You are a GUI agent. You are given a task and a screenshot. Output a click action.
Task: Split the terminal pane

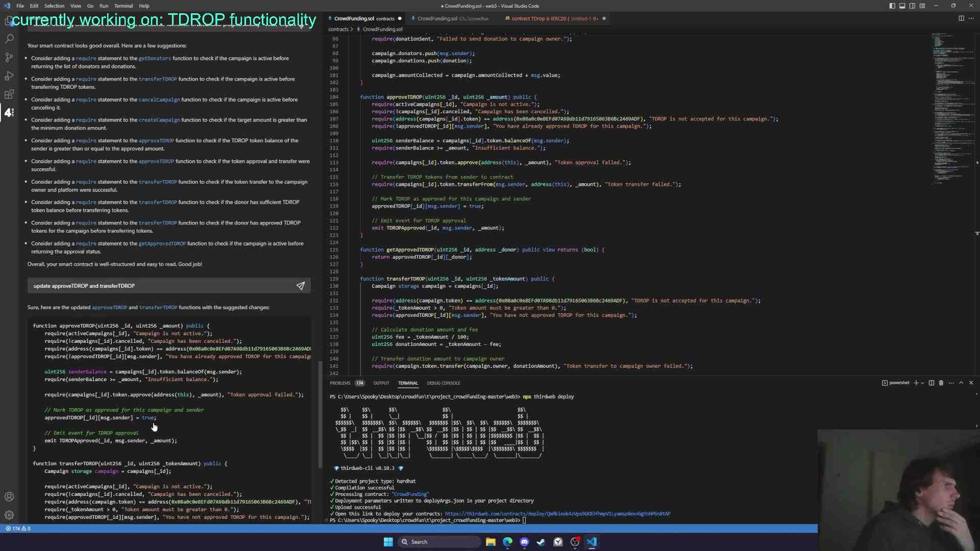click(932, 383)
